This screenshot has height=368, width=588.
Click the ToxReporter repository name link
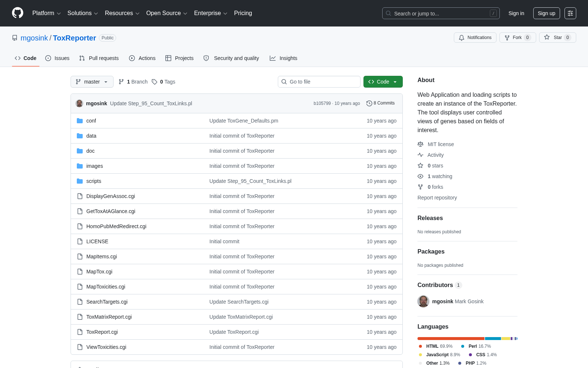[74, 38]
